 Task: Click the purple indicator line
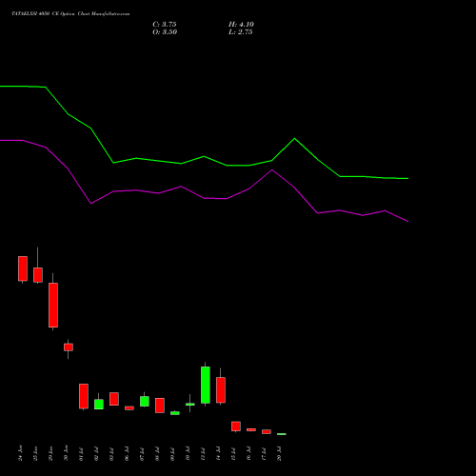click(204, 198)
